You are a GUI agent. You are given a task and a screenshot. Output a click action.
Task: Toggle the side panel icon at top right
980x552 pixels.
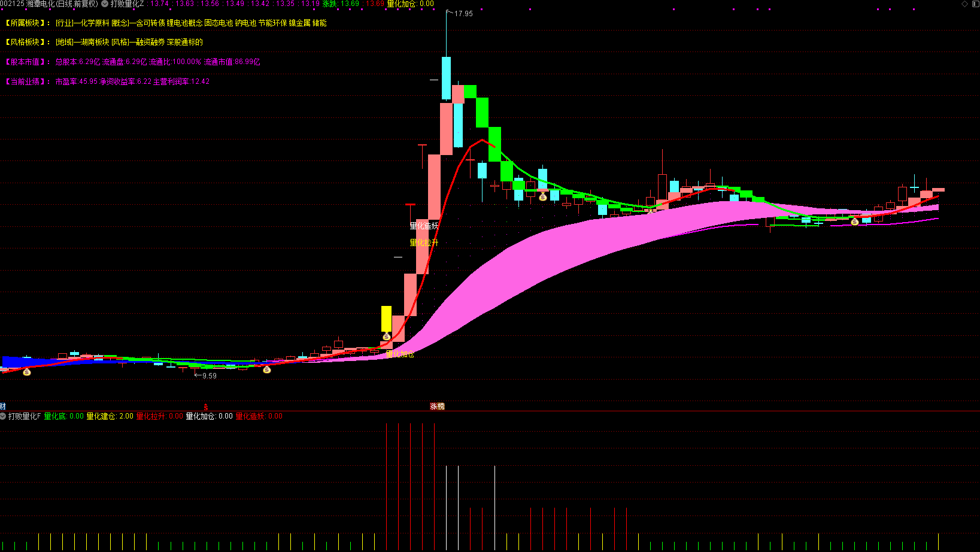tap(975, 4)
